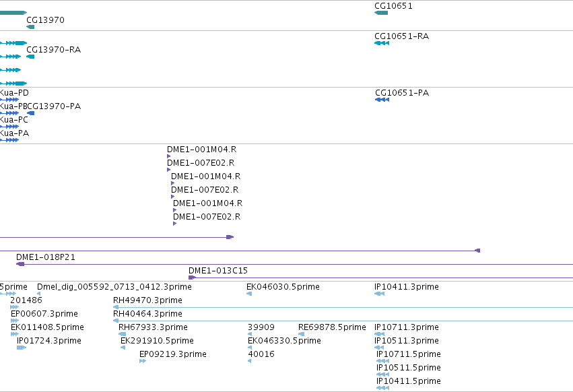Select the DME1-018P21 clone label
The height and width of the screenshot is (392, 573).
[x=46, y=257]
